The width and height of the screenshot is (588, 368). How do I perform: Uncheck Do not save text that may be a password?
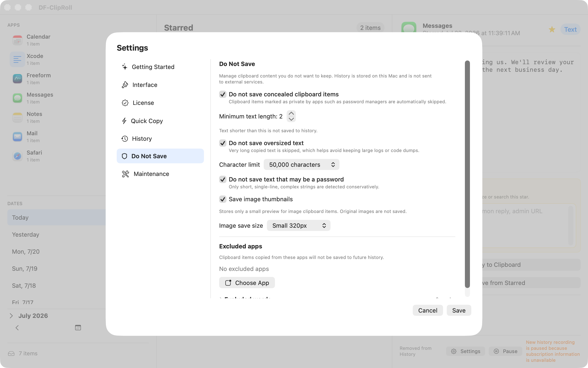point(223,179)
